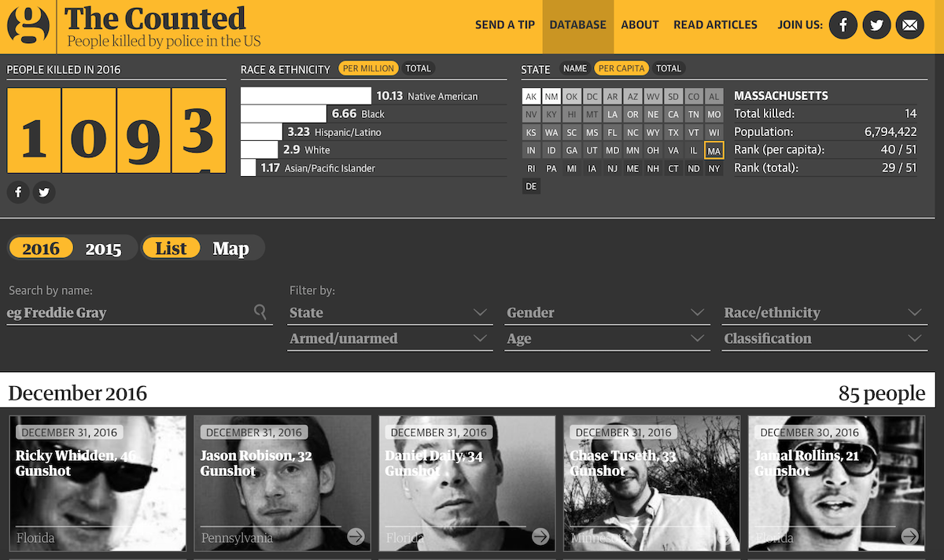
Task: Toggle state sorting to Name
Action: 575,68
